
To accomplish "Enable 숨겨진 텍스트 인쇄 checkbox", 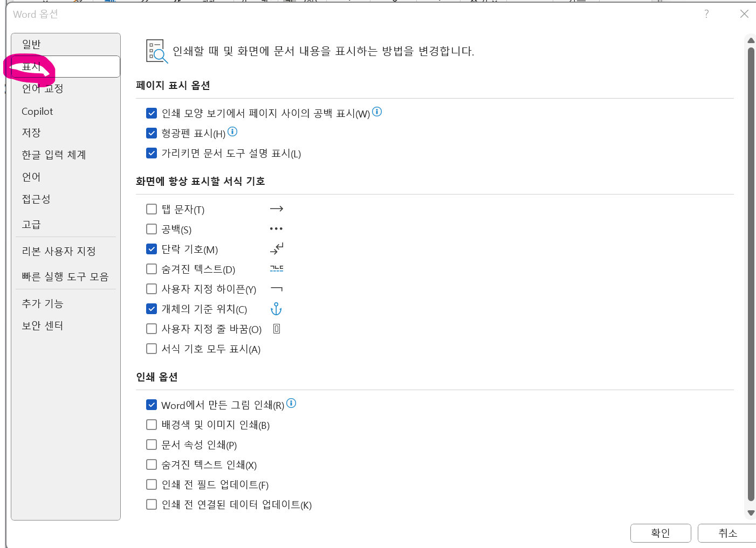I will 152,464.
